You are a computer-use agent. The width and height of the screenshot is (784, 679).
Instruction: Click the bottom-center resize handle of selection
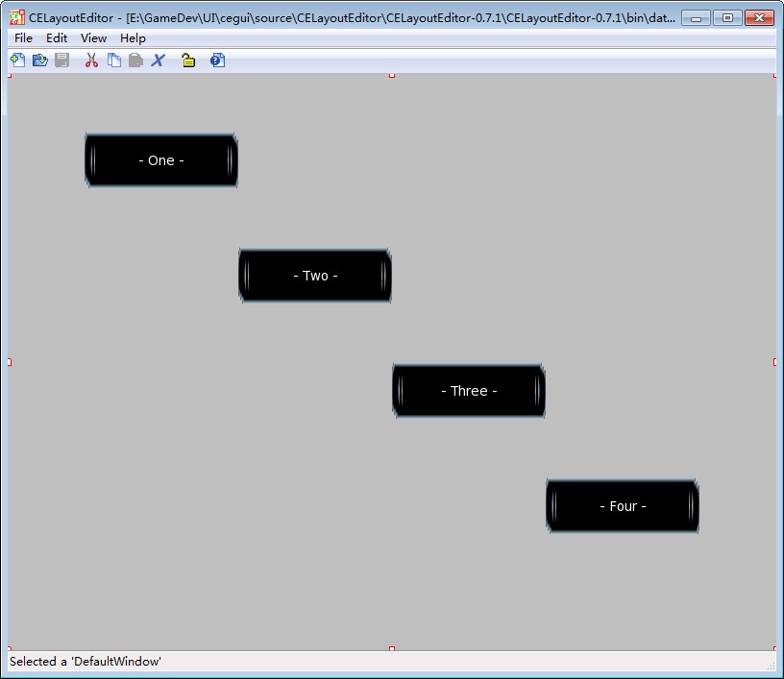(392, 648)
